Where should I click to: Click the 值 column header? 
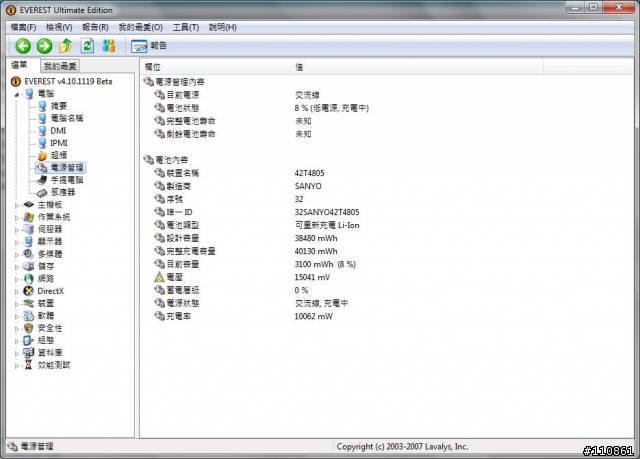click(x=417, y=67)
